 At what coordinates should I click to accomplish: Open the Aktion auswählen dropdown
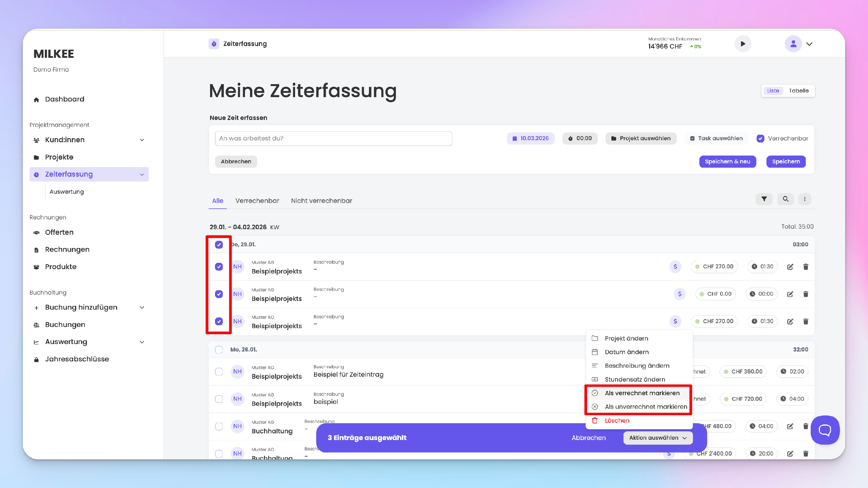pyautogui.click(x=657, y=438)
